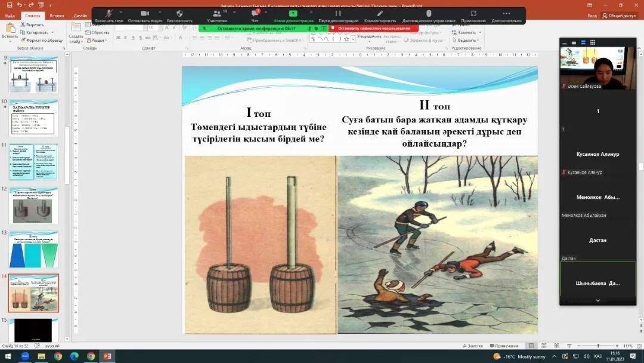Open dropdown arrow next to Копировать

click(52, 32)
